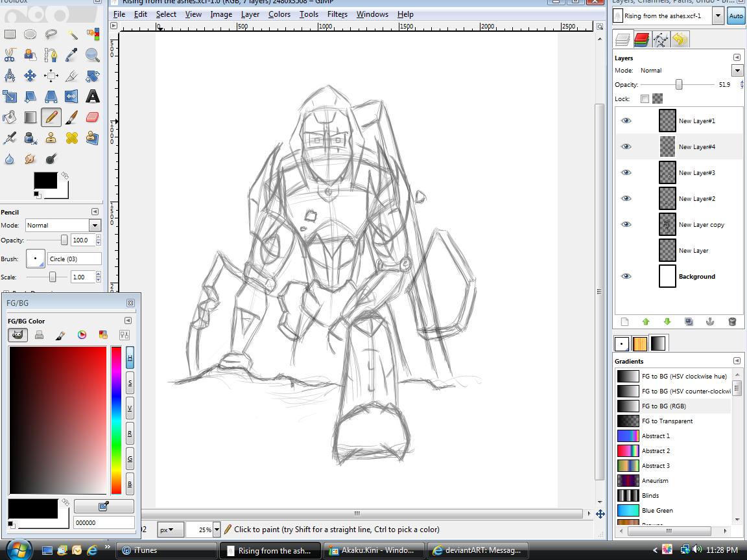The width and height of the screenshot is (747, 560).
Task: Delete the active layer with the trash button
Action: point(733,321)
